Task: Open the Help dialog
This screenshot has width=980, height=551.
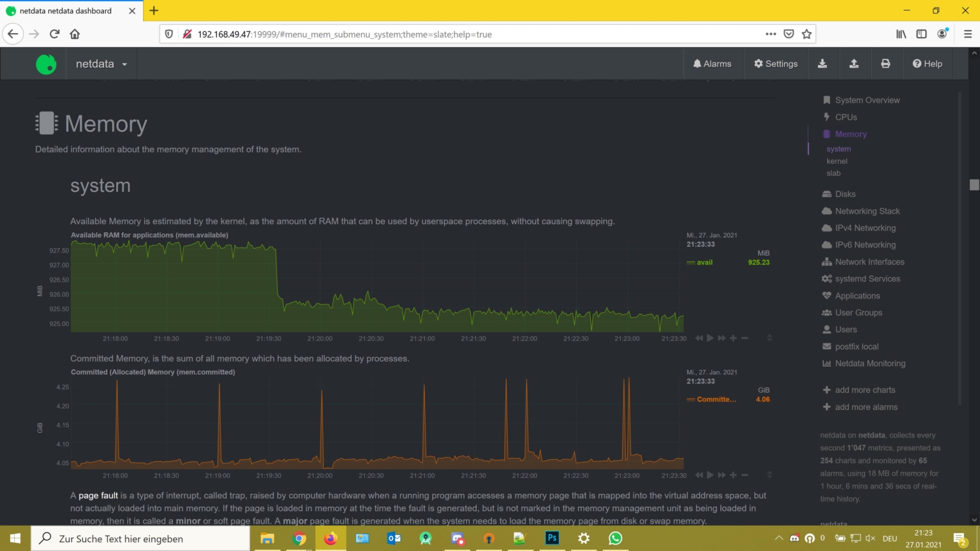Action: [927, 64]
